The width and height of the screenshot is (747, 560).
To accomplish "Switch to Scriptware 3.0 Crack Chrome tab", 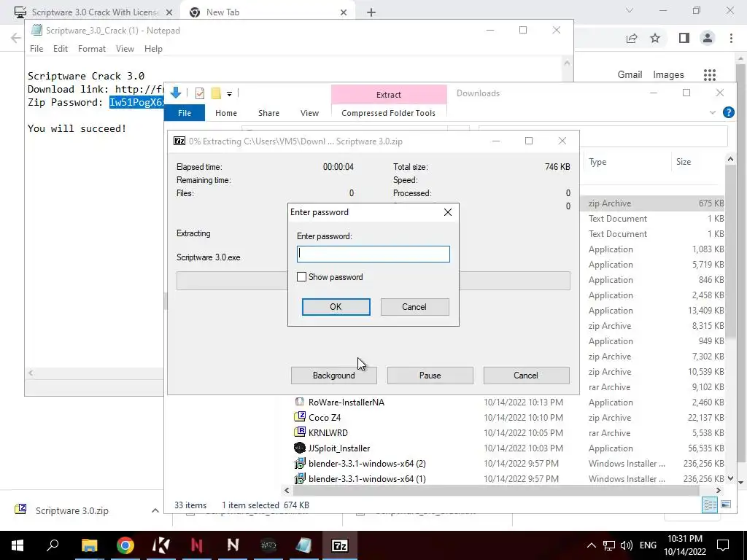I will [x=94, y=12].
